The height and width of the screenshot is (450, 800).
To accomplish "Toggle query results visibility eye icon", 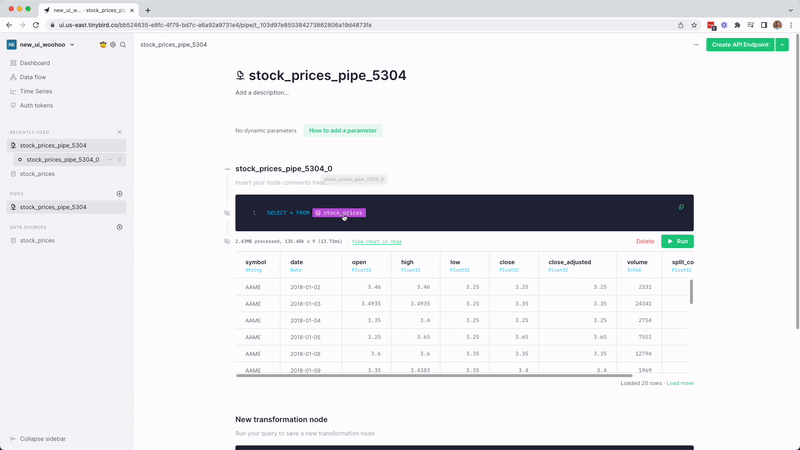I will click(x=227, y=241).
